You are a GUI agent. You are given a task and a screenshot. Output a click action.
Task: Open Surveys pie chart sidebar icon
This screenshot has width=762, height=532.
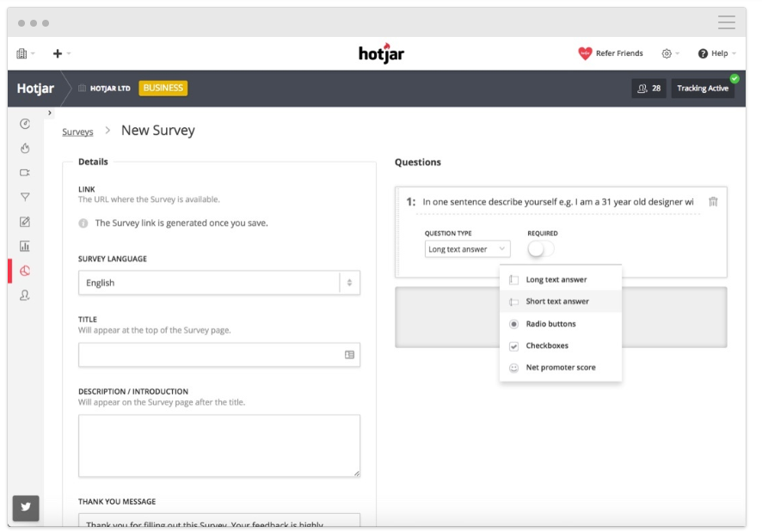pos(25,271)
